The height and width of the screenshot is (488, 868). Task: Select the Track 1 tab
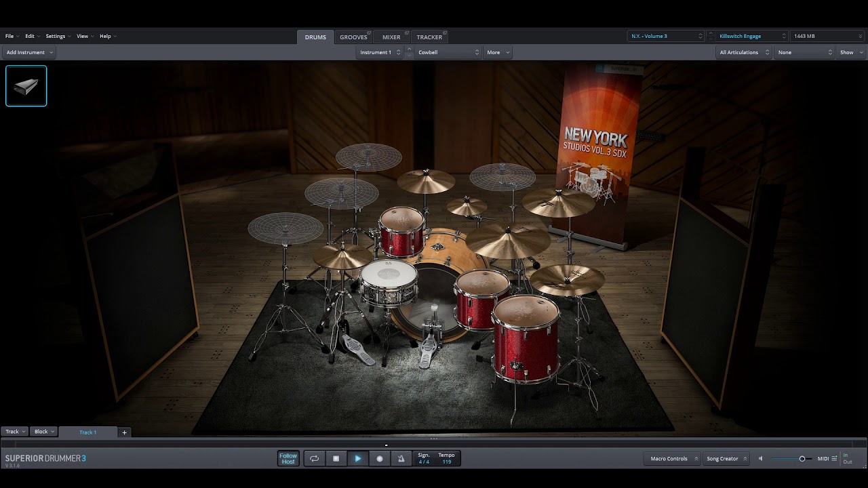[x=88, y=432]
